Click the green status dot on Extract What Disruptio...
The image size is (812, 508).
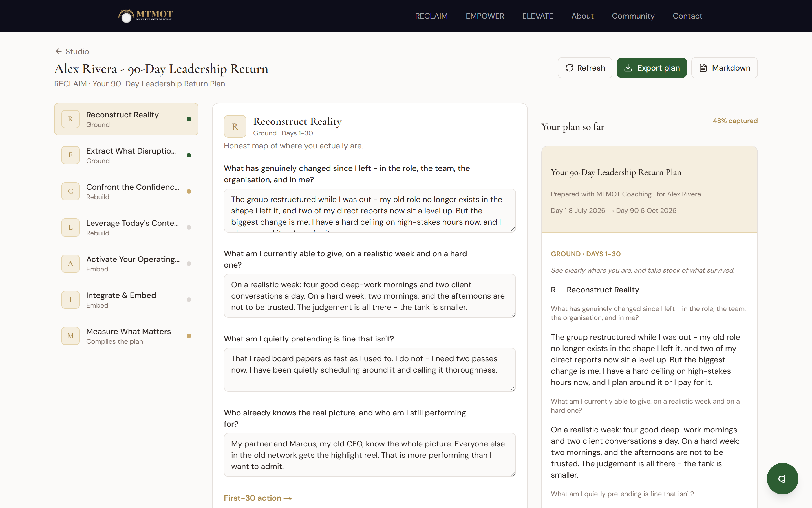point(189,155)
